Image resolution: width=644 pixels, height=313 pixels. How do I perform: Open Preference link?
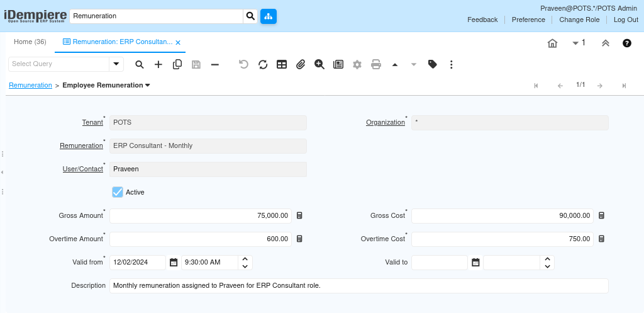(x=528, y=20)
